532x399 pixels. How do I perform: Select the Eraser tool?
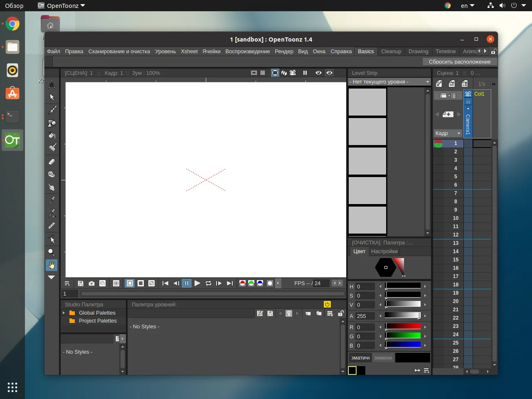point(52,162)
